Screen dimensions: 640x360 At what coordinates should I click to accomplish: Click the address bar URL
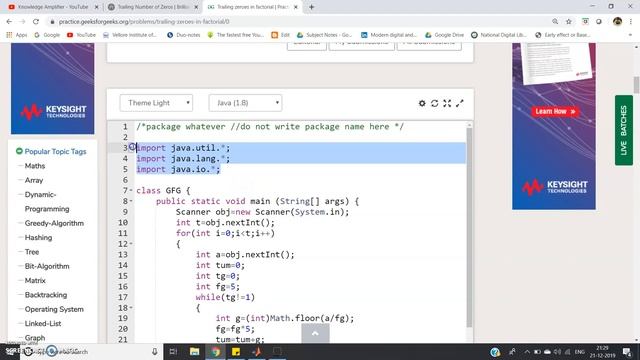[x=144, y=22]
